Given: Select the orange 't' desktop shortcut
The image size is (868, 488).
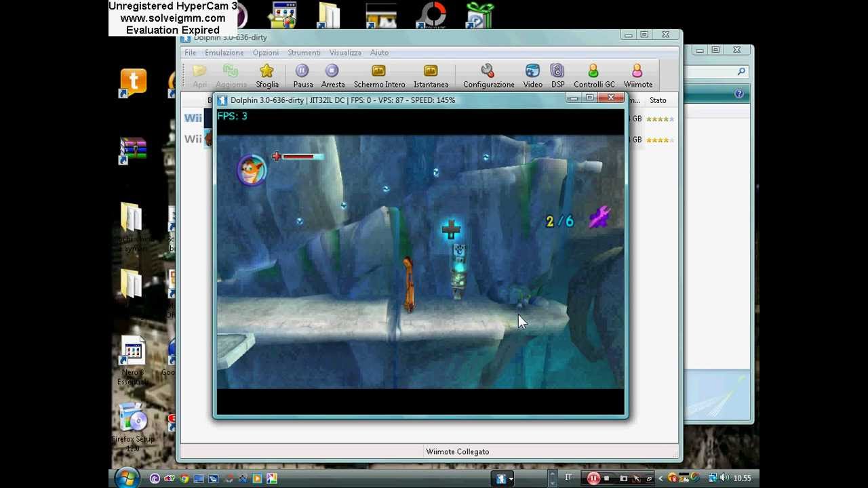Looking at the screenshot, I should point(133,83).
